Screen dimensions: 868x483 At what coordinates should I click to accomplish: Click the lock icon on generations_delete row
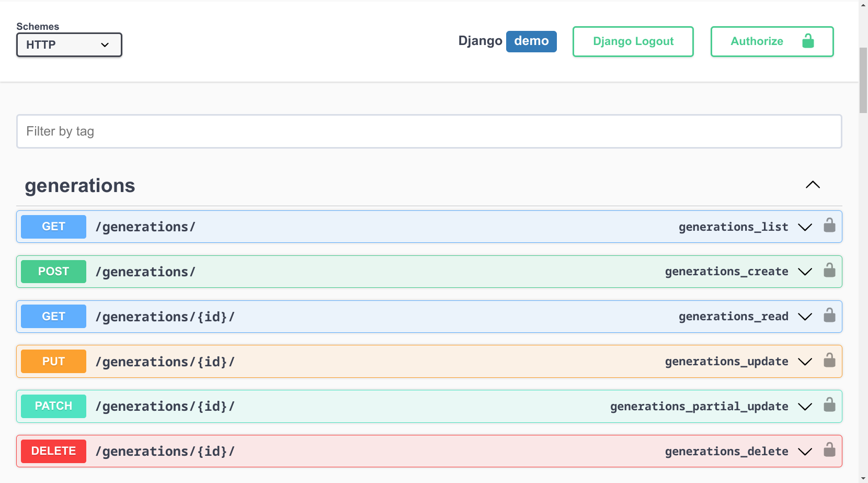click(x=830, y=451)
